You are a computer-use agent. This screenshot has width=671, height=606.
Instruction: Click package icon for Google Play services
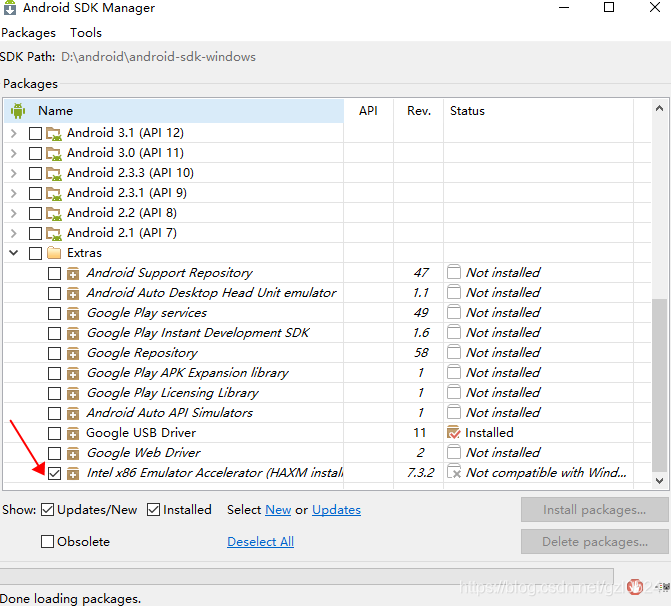point(73,313)
